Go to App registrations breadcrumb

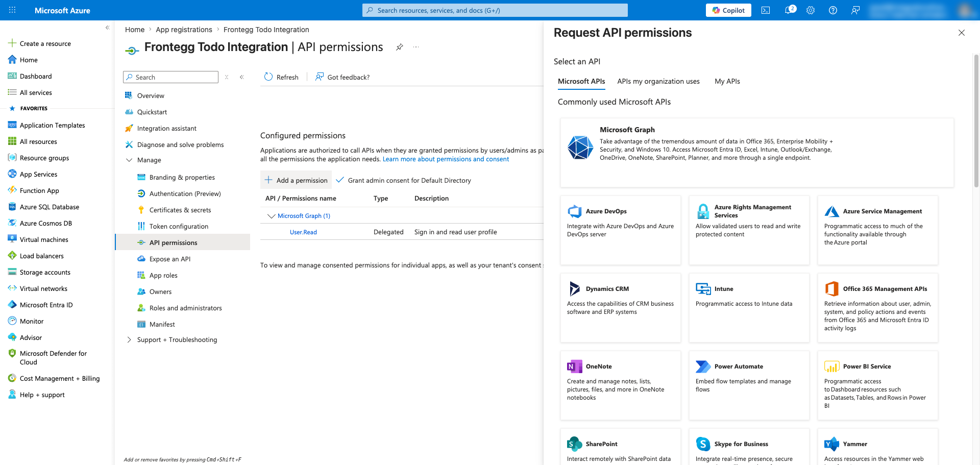tap(184, 30)
